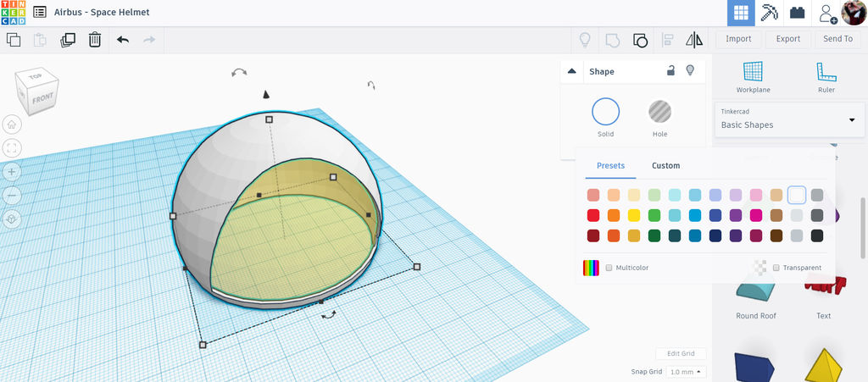The image size is (868, 382).
Task: Switch to the Custom tab
Action: pyautogui.click(x=666, y=165)
